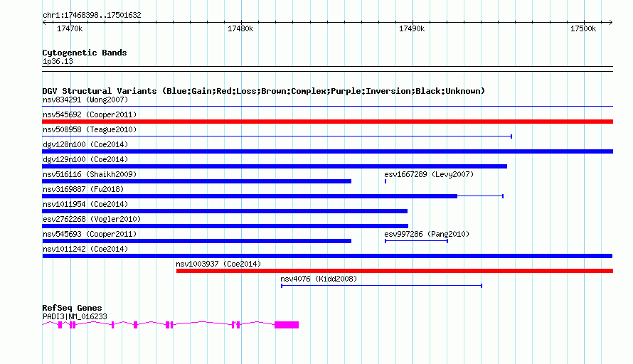Image resolution: width=633 pixels, height=364 pixels.
Task: Open the nsv1011242 (Coe2014) label
Action: click(85, 249)
